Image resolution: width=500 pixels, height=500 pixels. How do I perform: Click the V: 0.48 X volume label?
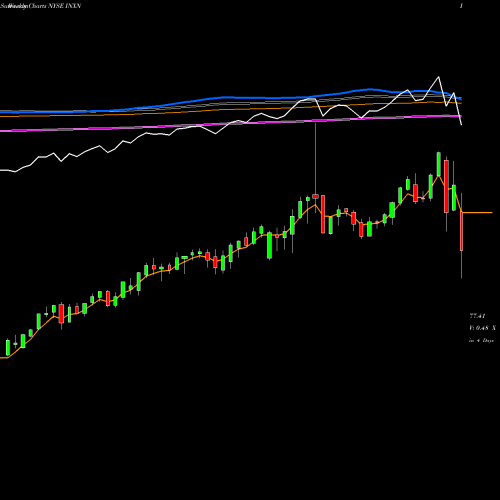[482, 328]
